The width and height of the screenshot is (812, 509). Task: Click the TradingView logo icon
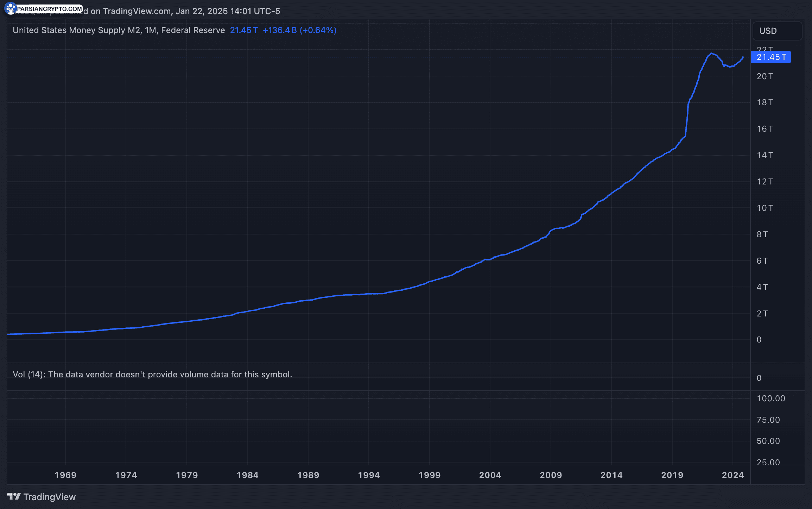(x=14, y=496)
